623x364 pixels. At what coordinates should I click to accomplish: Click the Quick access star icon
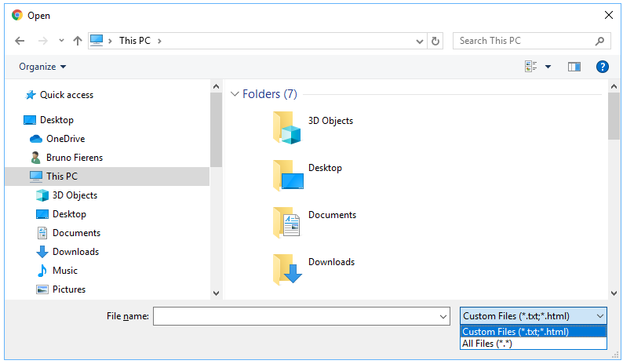tap(30, 95)
